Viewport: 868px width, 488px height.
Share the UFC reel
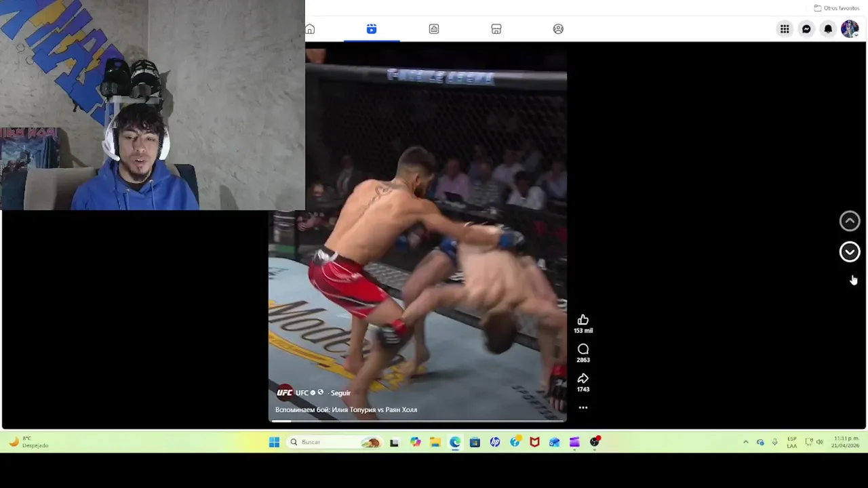(x=583, y=379)
